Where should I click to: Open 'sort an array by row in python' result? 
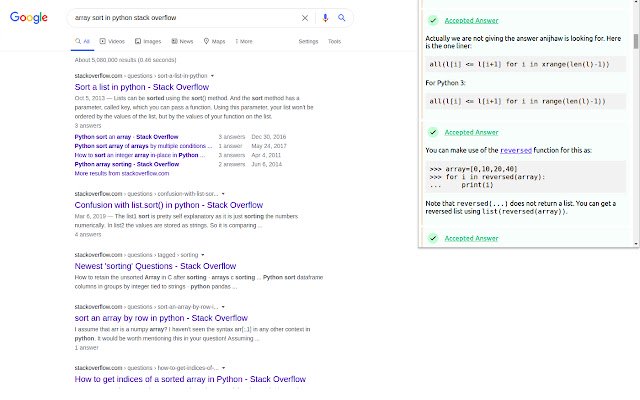(x=161, y=318)
